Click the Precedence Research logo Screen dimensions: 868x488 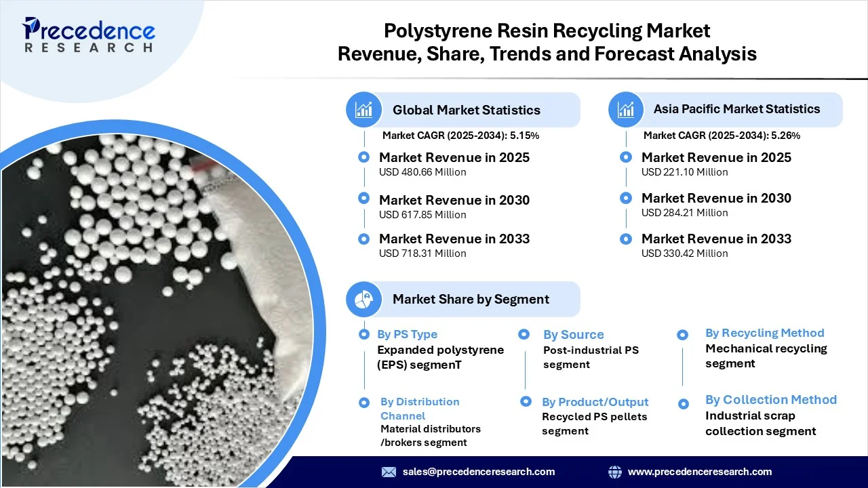tap(89, 35)
